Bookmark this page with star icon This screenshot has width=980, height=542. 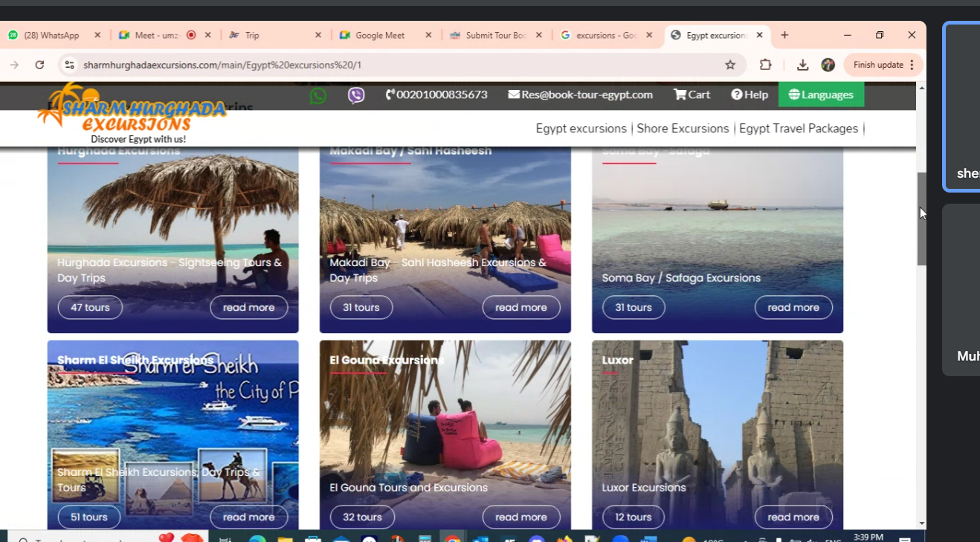pyautogui.click(x=730, y=65)
